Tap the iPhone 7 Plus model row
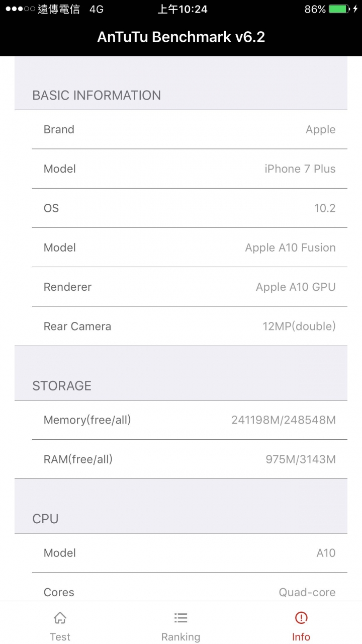Screen dimensions: 362x644 (x=190, y=169)
